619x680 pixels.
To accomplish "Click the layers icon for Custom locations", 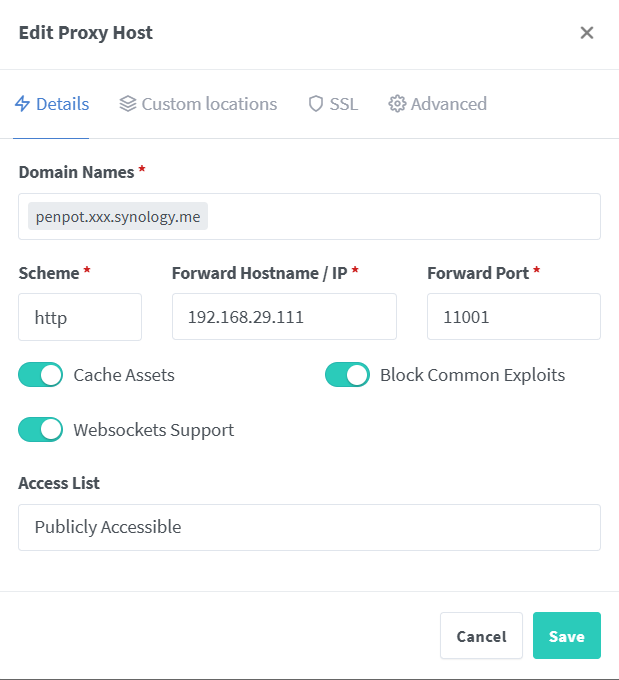I will pos(127,104).
